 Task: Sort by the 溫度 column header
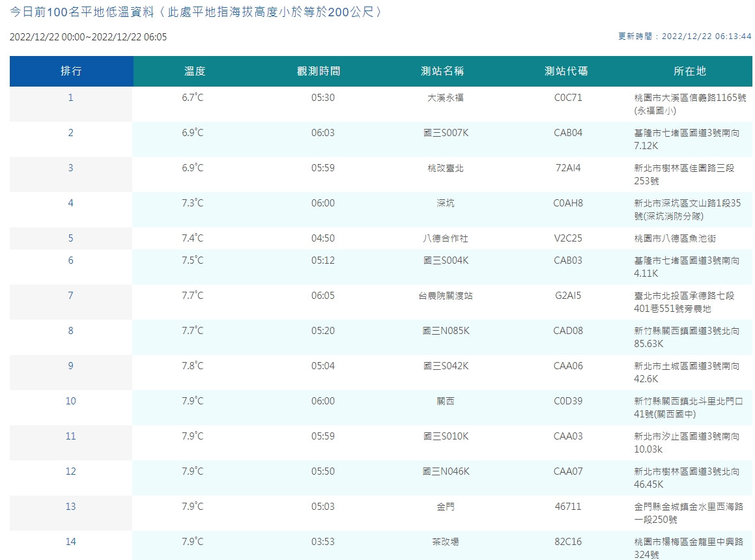click(195, 71)
